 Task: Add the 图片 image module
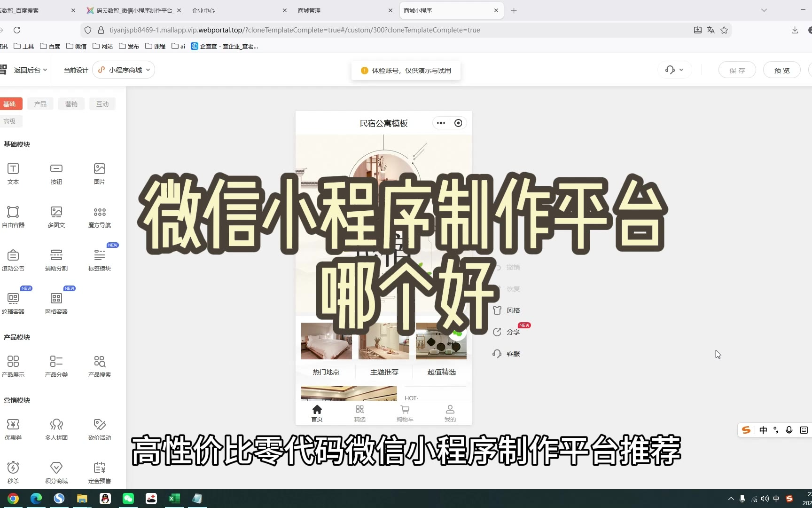(99, 169)
